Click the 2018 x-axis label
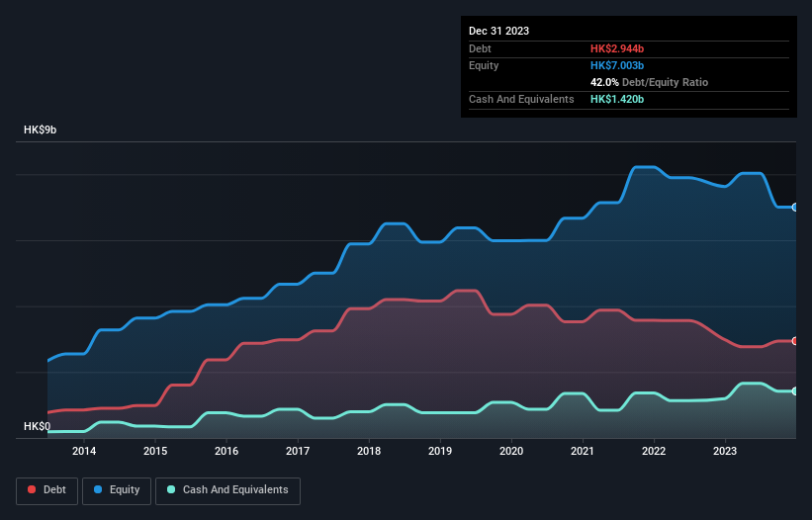This screenshot has width=812, height=520. [x=369, y=451]
